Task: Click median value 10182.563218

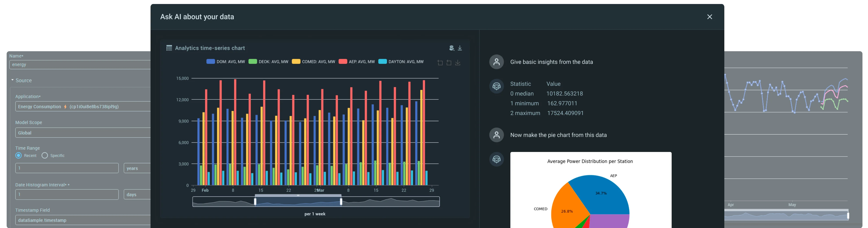Action: [x=564, y=94]
